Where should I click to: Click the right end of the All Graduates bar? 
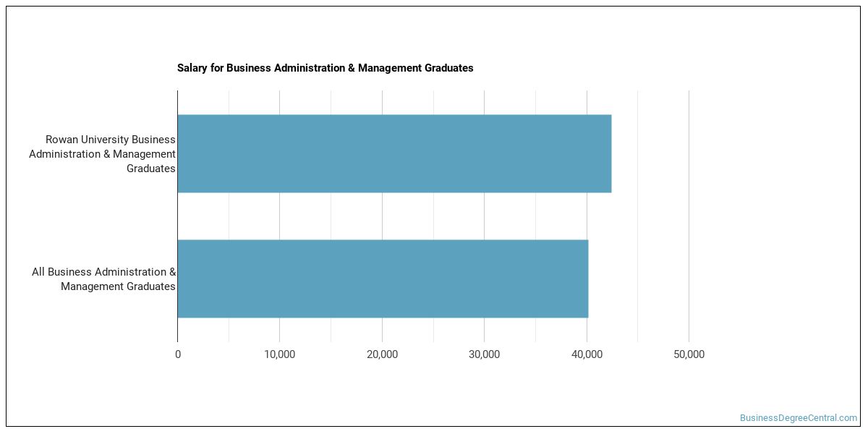point(587,278)
